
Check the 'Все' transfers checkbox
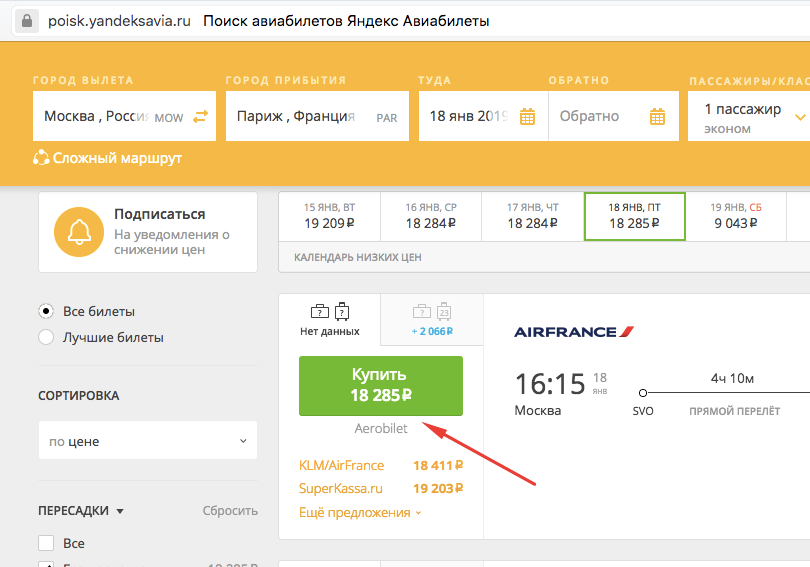pyautogui.click(x=46, y=543)
